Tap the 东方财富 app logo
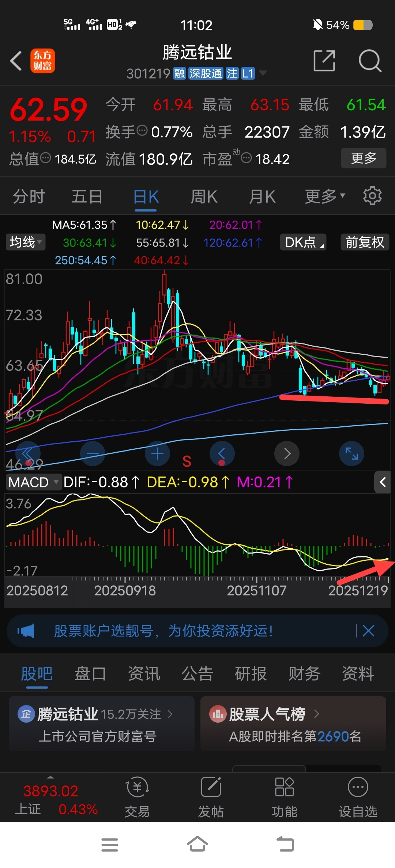This screenshot has width=395, height=868. (x=43, y=61)
